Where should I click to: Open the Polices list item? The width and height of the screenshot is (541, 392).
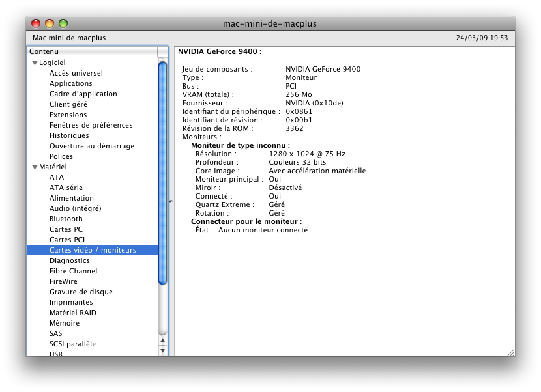61,156
